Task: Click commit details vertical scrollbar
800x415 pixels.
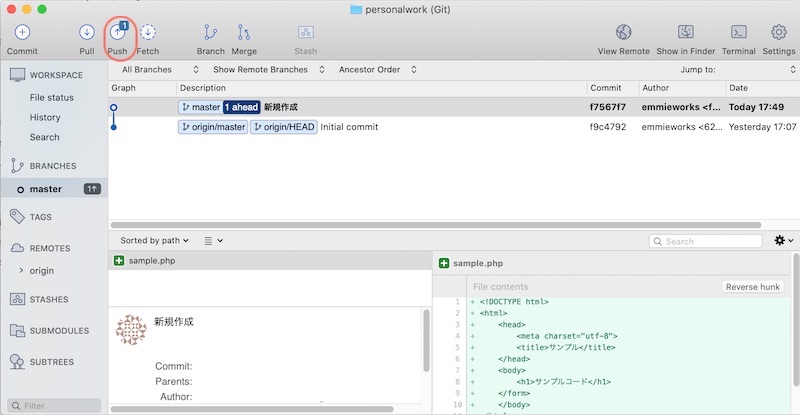Action: click(426, 340)
